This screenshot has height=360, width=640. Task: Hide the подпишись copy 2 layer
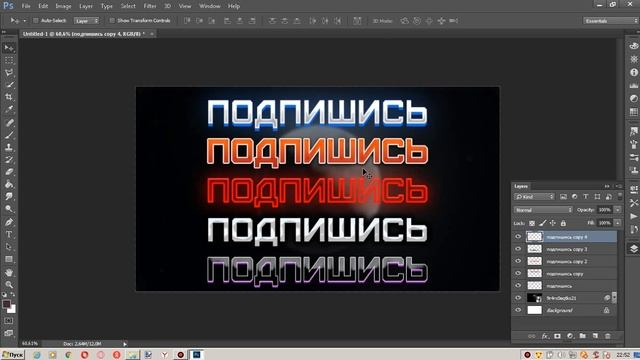coord(518,261)
